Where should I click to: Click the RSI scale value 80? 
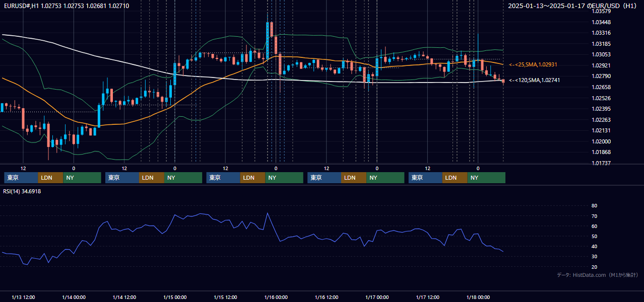[x=594, y=206]
